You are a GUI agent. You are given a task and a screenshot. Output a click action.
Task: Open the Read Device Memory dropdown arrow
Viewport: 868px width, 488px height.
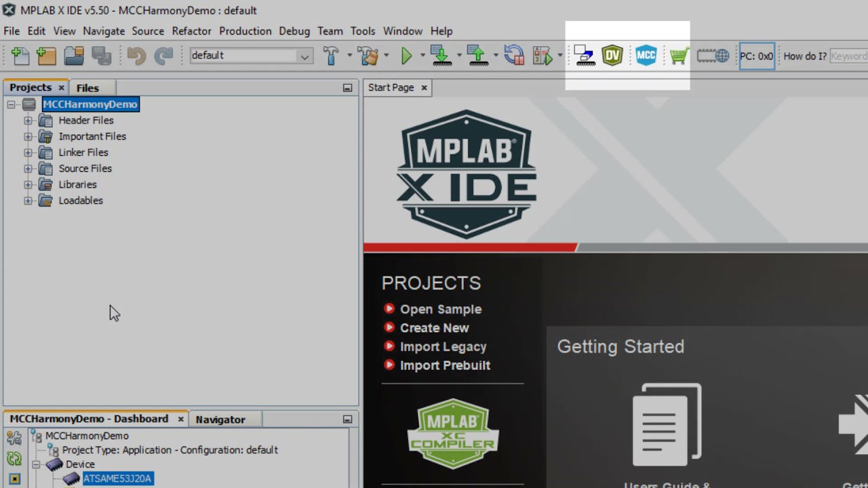[496, 56]
